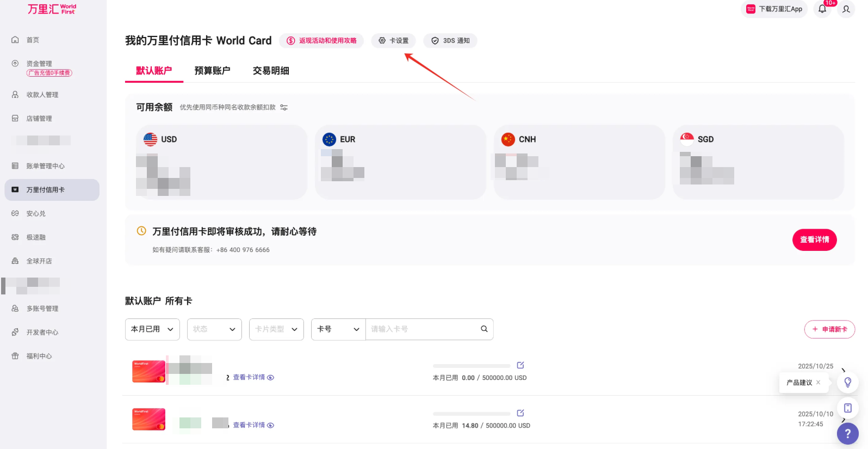The height and width of the screenshot is (449, 868).
Task: Switch to the 交易明细 tab
Action: coord(271,71)
